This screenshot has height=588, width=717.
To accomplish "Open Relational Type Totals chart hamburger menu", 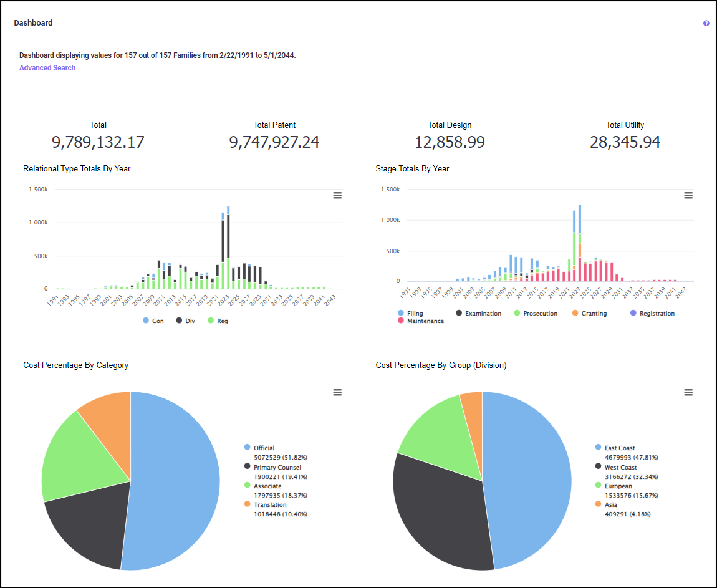I will pos(337,195).
